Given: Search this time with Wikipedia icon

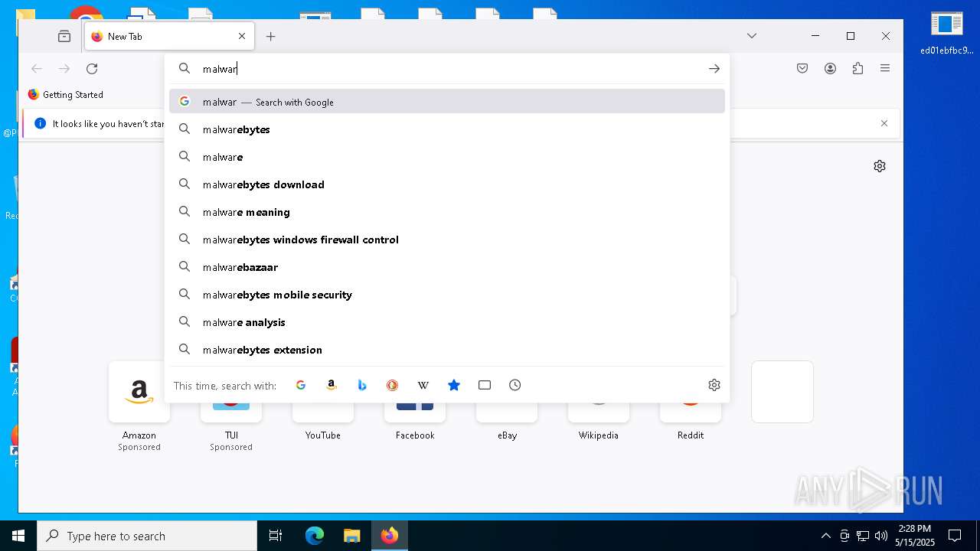Looking at the screenshot, I should point(423,385).
